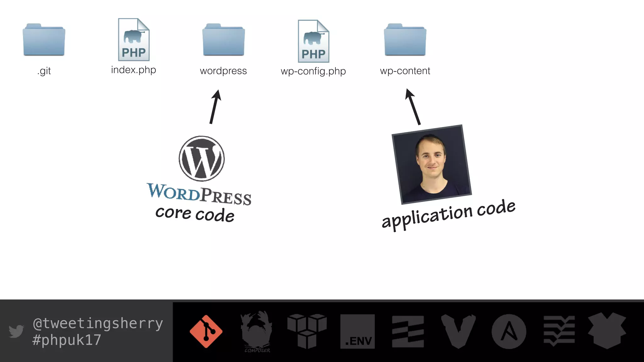Viewport: 644px width, 362px height.
Task: Select the .ENV file icon
Action: tap(358, 331)
